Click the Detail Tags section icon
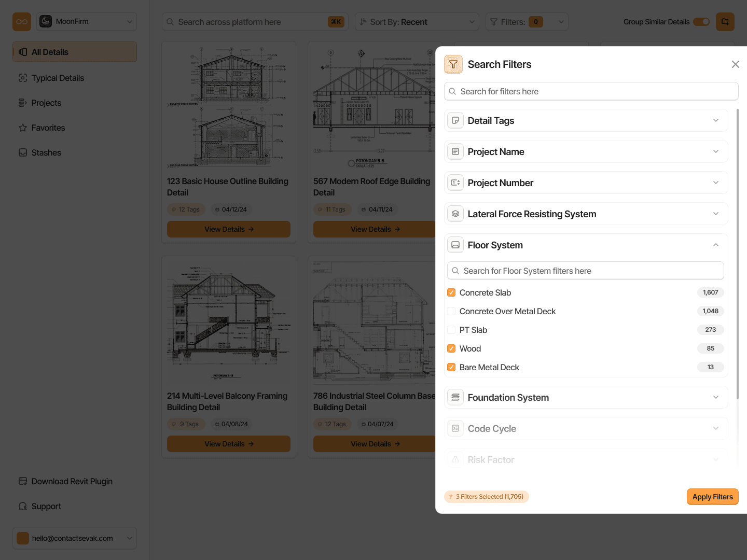The height and width of the screenshot is (560, 747). coord(455,120)
